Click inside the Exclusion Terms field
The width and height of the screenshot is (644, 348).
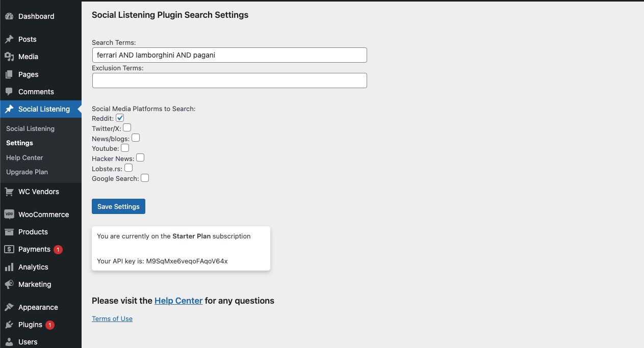pos(229,81)
